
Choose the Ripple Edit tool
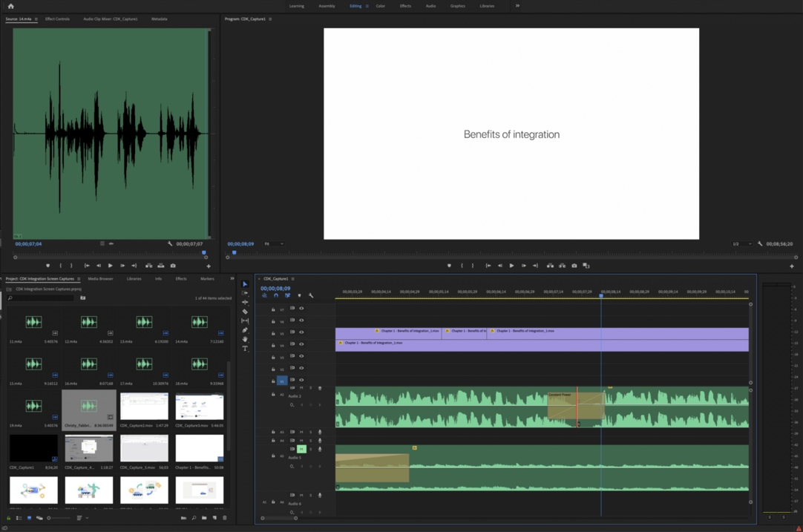pos(245,302)
